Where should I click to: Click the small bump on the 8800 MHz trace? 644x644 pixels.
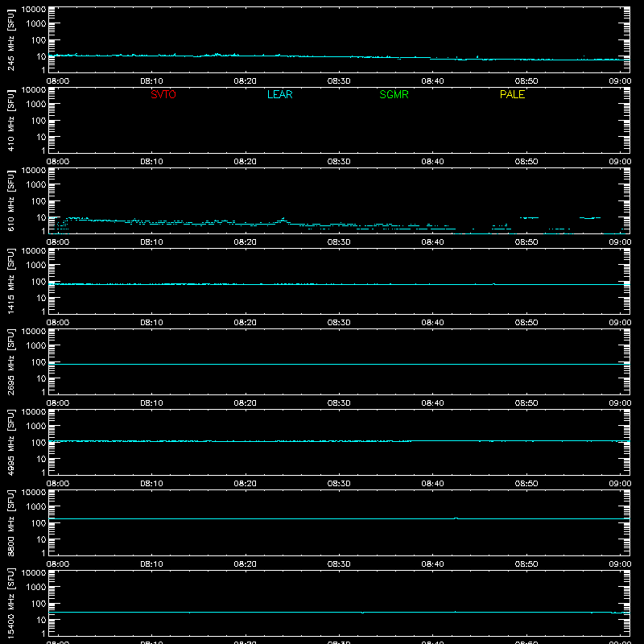(x=456, y=518)
